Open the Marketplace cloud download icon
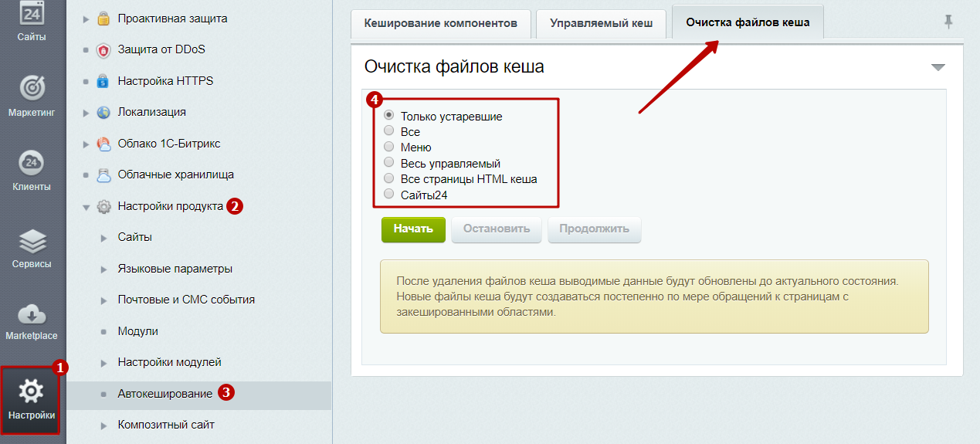Image resolution: width=980 pixels, height=444 pixels. (32, 315)
